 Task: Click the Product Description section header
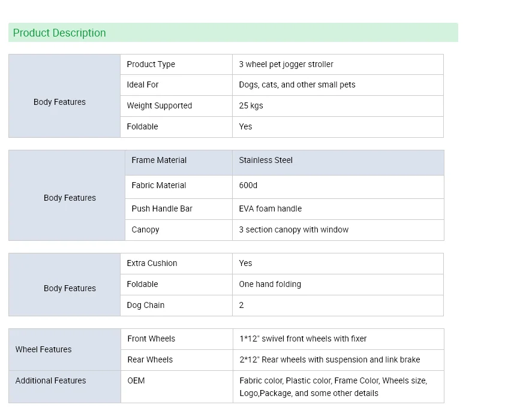click(59, 33)
